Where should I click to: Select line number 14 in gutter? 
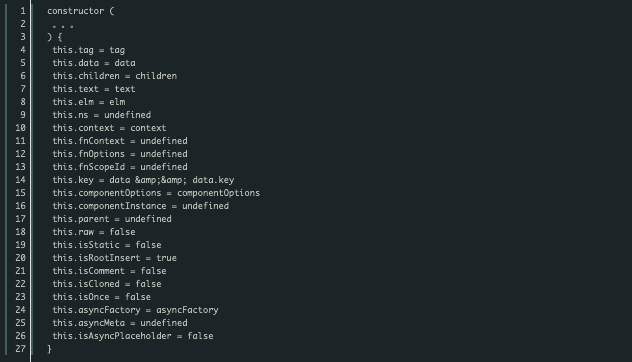(x=20, y=180)
